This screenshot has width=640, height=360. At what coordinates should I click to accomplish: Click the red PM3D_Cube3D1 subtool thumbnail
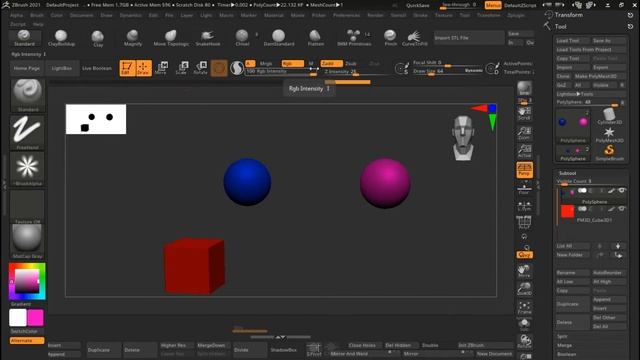(567, 211)
